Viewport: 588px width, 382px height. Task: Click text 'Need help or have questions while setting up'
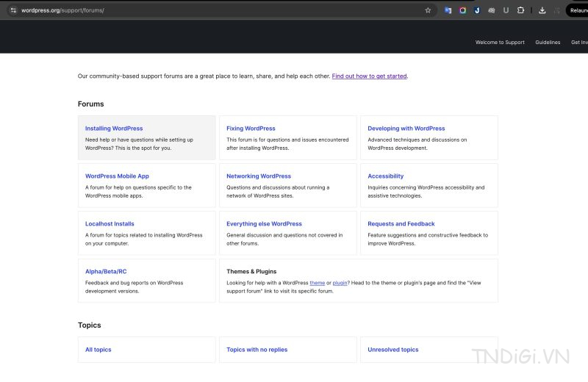click(x=139, y=140)
